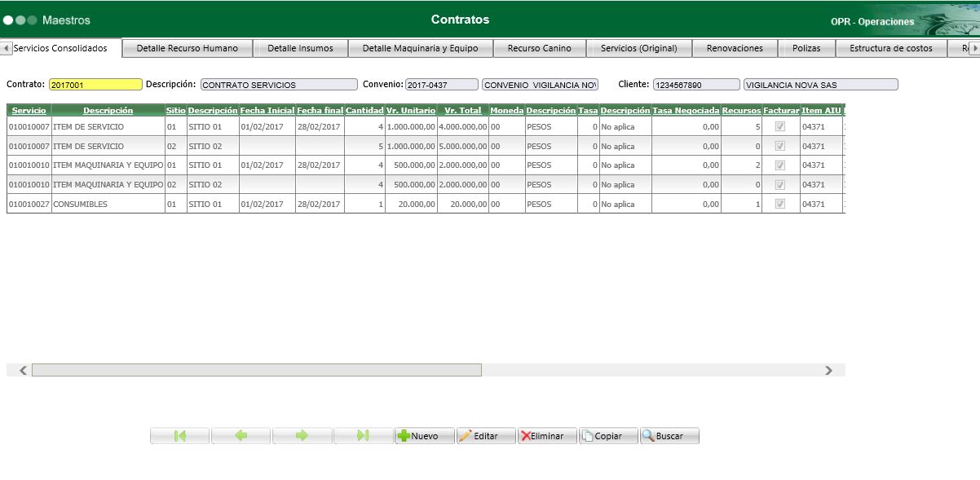The height and width of the screenshot is (480, 980).
Task: Click the horizontal scrollbar thumb
Action: click(x=257, y=370)
